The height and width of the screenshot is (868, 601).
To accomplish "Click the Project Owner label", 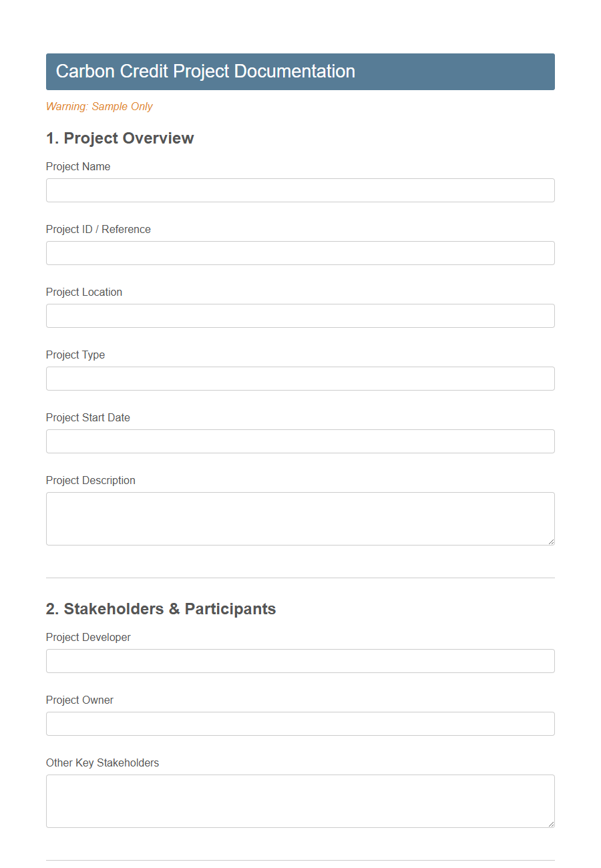I will tap(79, 700).
